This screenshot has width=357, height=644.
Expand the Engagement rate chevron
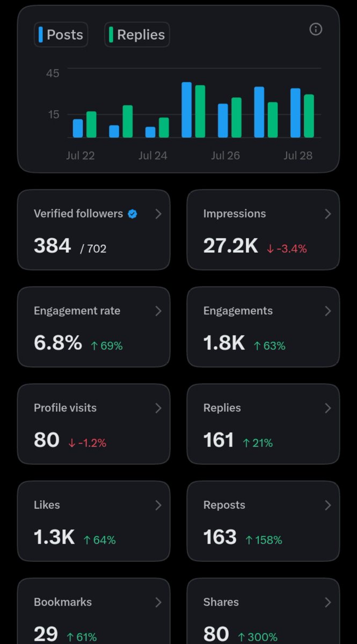(x=158, y=311)
